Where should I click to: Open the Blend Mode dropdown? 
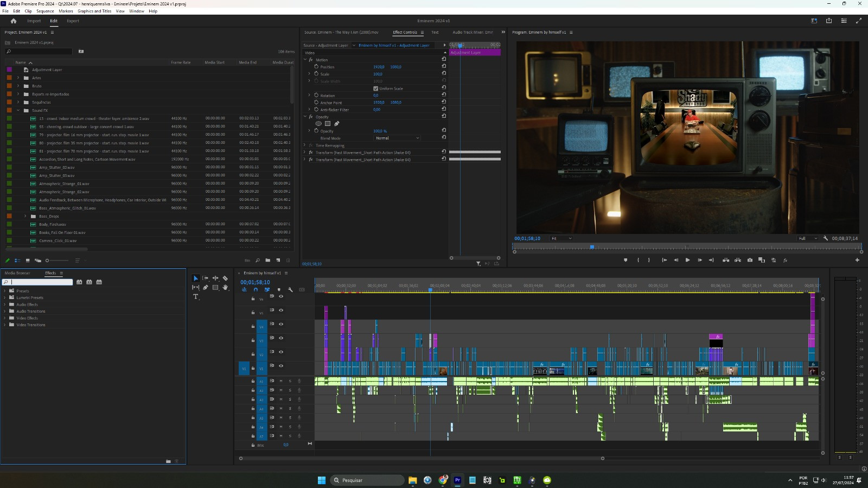[x=397, y=138]
